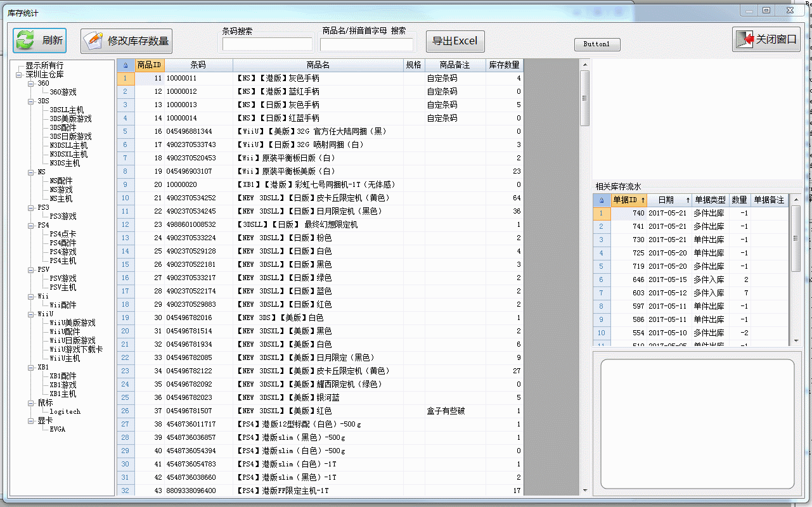Select row 【XB1】【港版】彩虹七号同捆机-1T

(320, 185)
